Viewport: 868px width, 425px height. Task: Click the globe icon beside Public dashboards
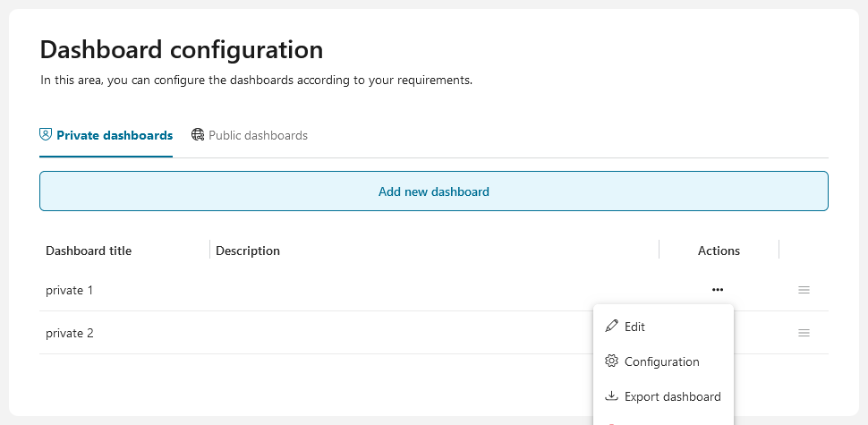(x=198, y=135)
